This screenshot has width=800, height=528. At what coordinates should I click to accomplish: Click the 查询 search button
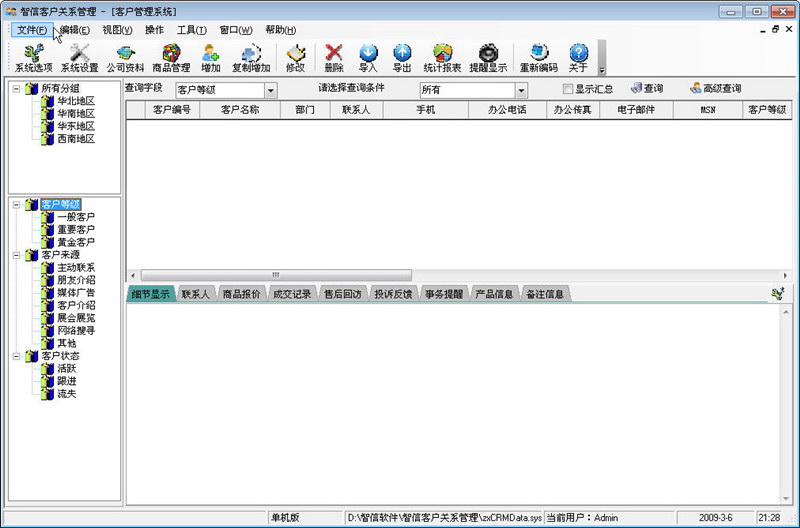pos(646,88)
